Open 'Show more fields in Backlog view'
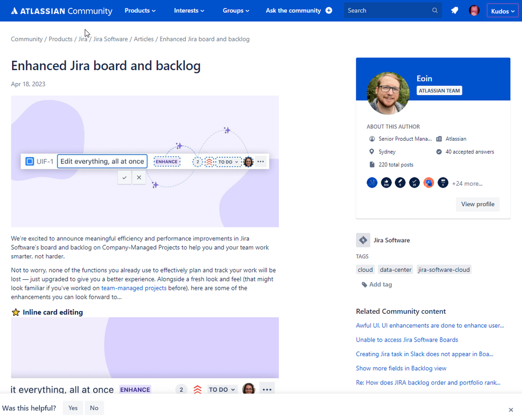522x420 pixels. pyautogui.click(x=401, y=368)
